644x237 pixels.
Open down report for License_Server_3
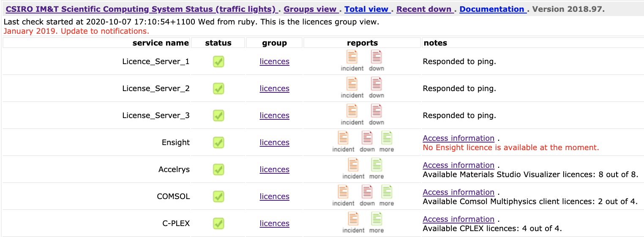click(376, 115)
